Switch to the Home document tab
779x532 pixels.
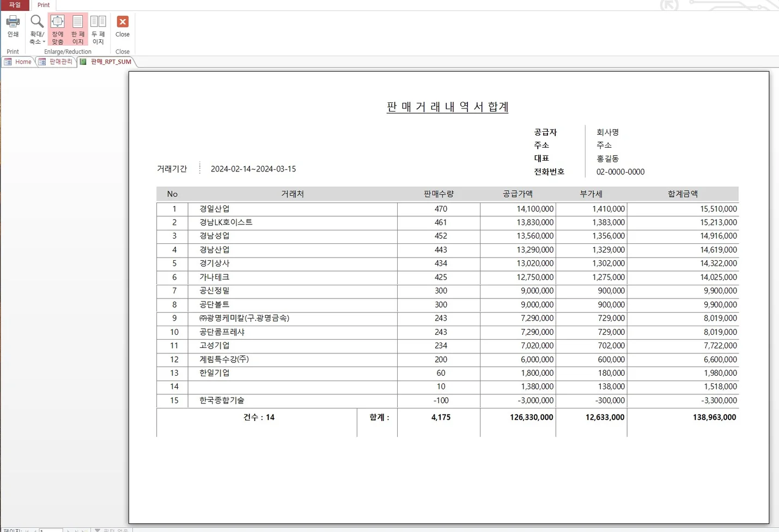[18, 62]
